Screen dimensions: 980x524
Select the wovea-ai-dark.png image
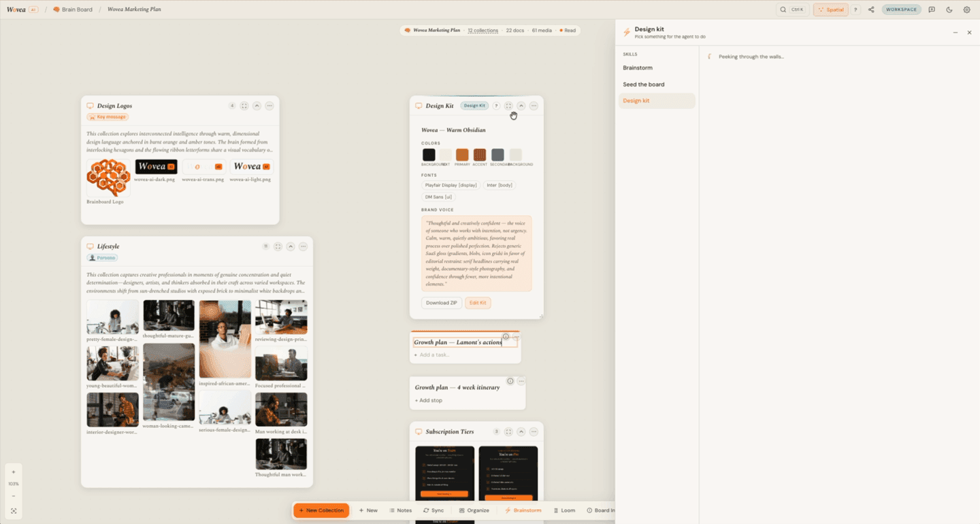pos(156,167)
